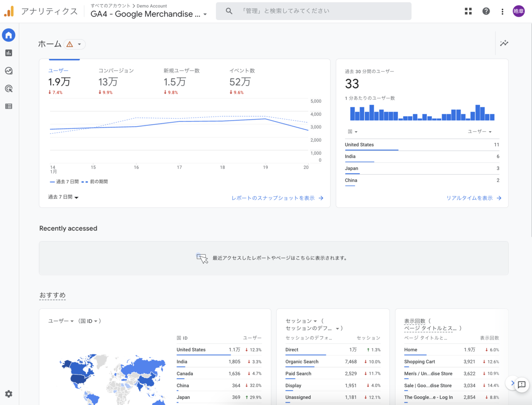Click the Men's / Un...dise Store row
The height and width of the screenshot is (405, 532).
[x=451, y=374]
